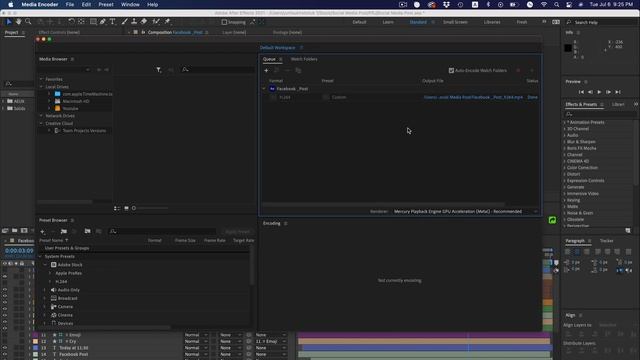The width and height of the screenshot is (640, 360).
Task: Collapse Local Drives in Media Browser
Action: [x=41, y=87]
